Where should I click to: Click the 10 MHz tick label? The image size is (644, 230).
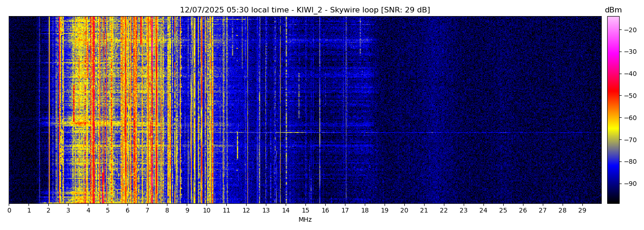(207, 211)
